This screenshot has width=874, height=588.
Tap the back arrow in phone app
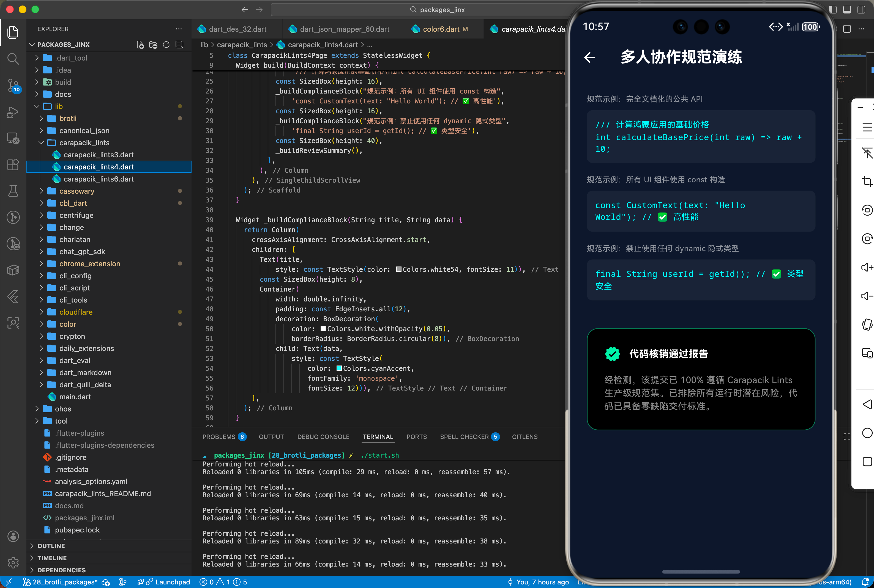point(590,57)
